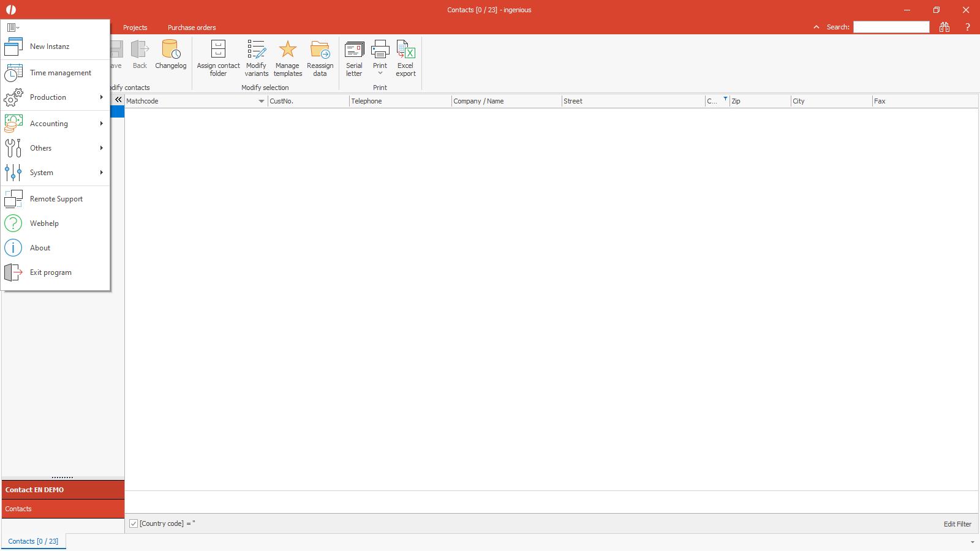The image size is (980, 551).
Task: Open Assign contact folder tool
Action: point(218,50)
